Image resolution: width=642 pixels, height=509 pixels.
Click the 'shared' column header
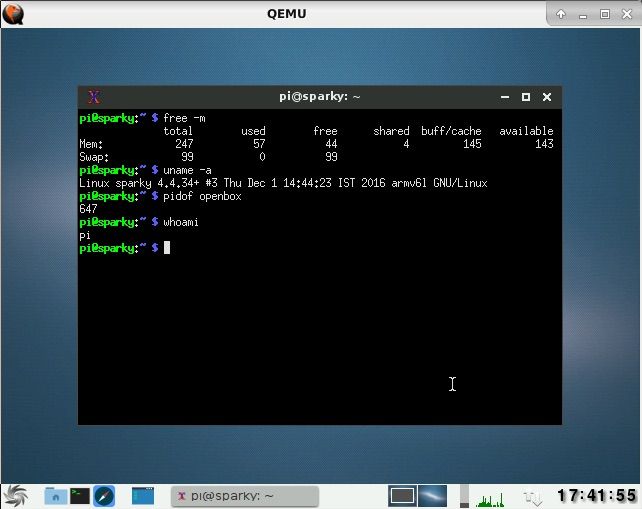[x=391, y=131]
